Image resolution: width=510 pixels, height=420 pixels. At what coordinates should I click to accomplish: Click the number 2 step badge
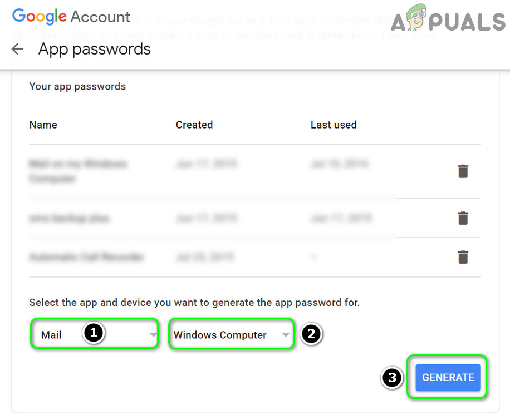pyautogui.click(x=311, y=333)
